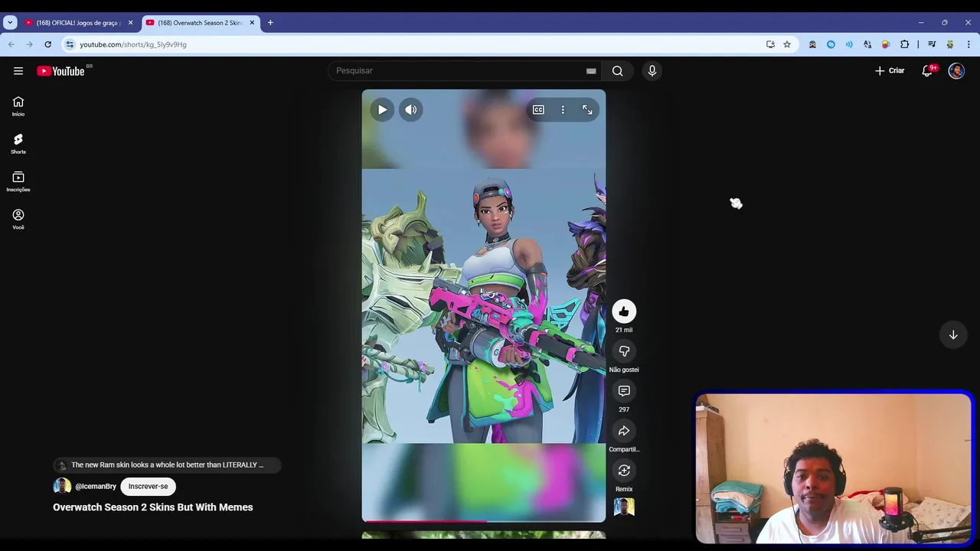This screenshot has height=551, width=980.
Task: Open the on-screen keyboard icon in search
Action: pyautogui.click(x=591, y=71)
